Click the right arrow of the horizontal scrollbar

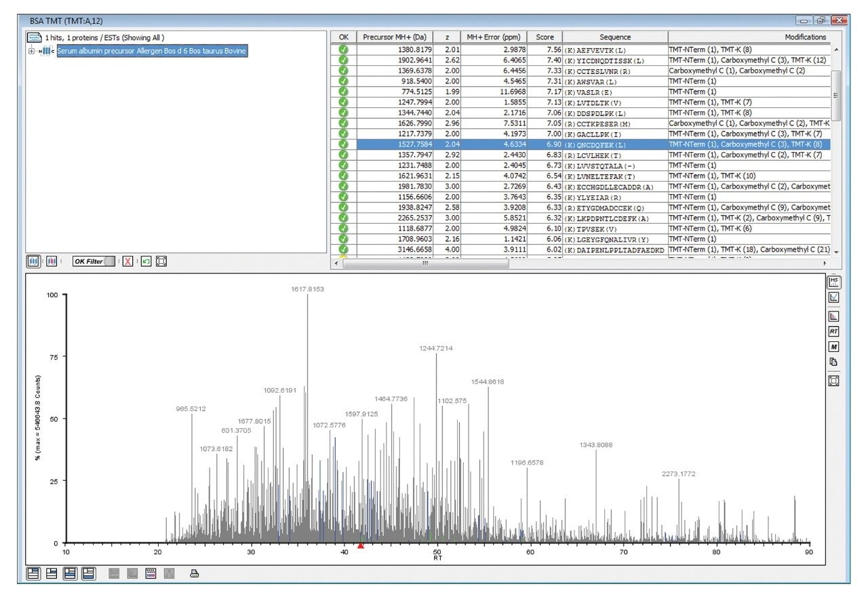point(825,263)
